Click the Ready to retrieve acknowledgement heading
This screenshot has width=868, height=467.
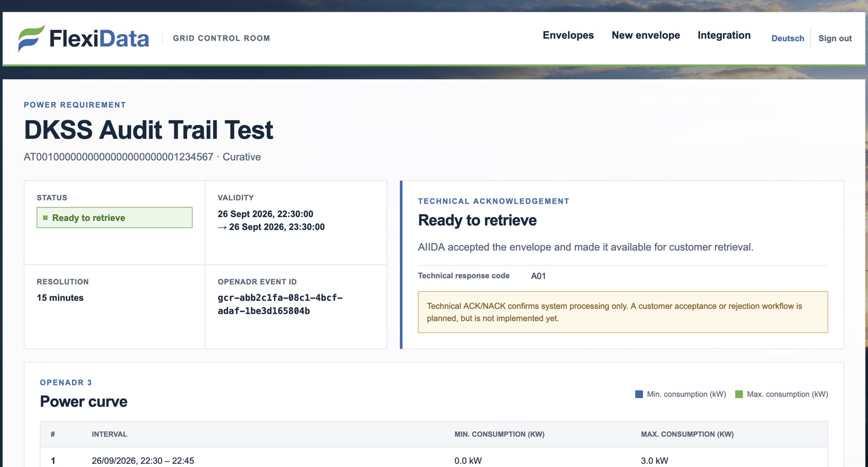click(x=477, y=220)
